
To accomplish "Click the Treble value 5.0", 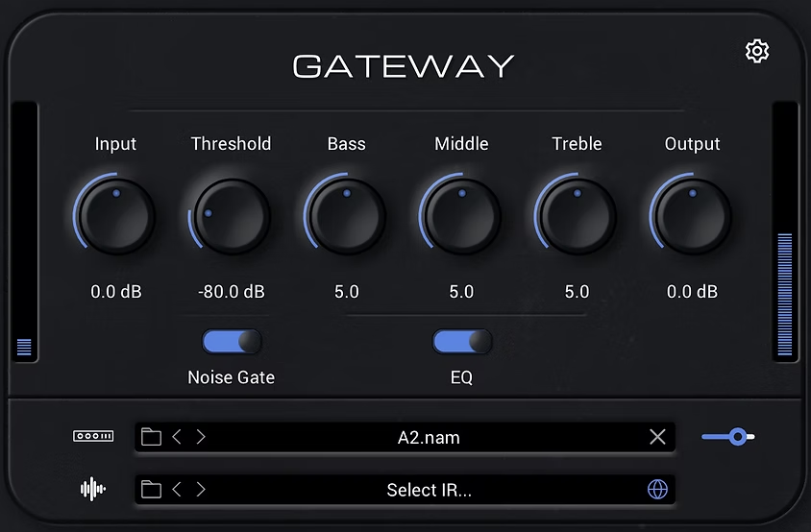I will point(577,292).
